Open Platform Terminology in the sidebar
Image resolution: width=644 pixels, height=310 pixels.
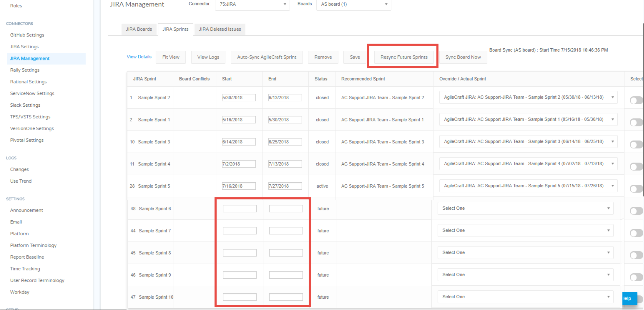click(x=33, y=245)
